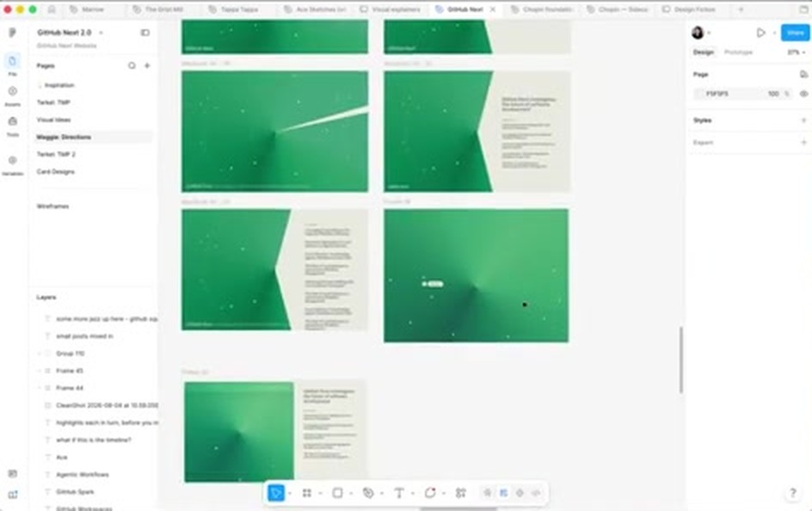This screenshot has width=812, height=511.
Task: Click the page color opacity 100 field
Action: click(773, 94)
